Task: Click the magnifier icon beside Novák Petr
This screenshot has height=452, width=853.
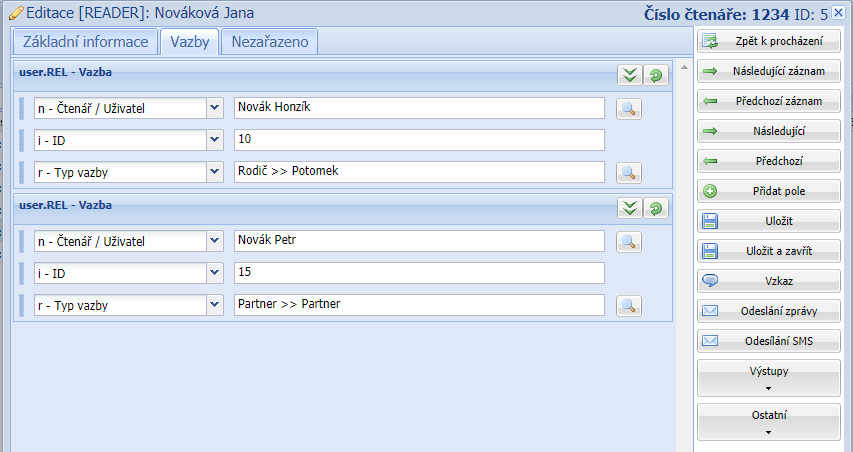Action: pyautogui.click(x=628, y=241)
